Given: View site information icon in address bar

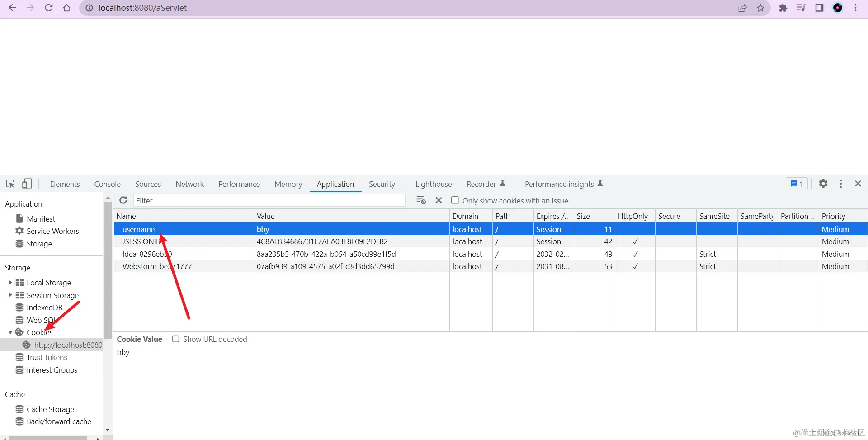Looking at the screenshot, I should click(x=90, y=8).
